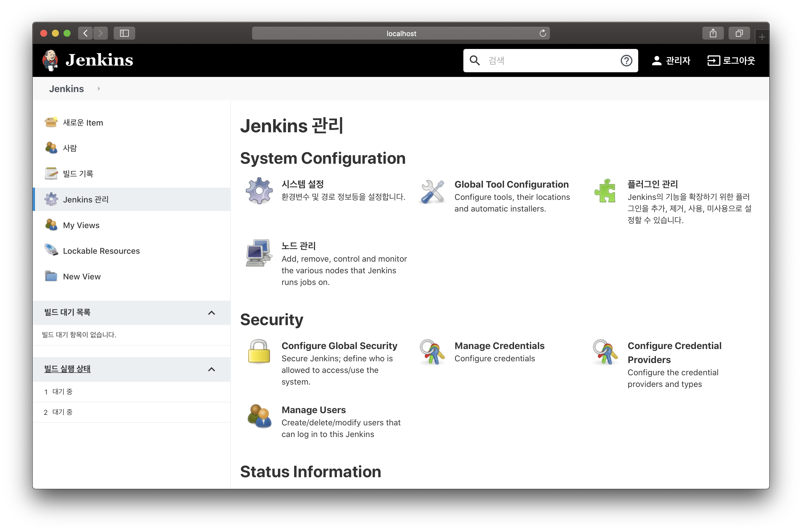Screen dimensions: 802x532
Task: Click the Manage Users people icon
Action: [x=259, y=416]
